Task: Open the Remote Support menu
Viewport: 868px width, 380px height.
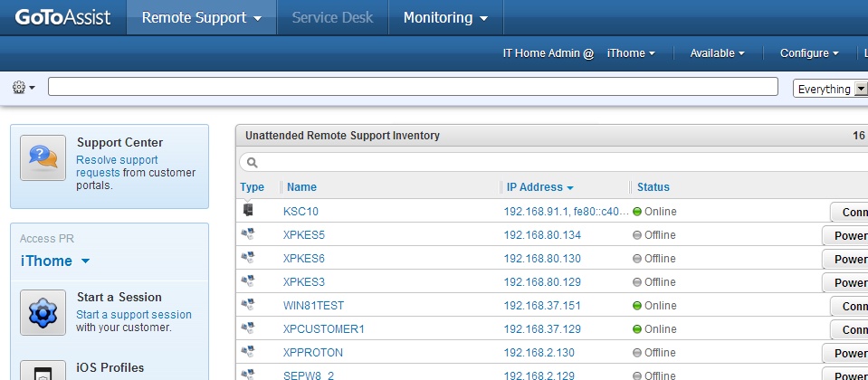Action: [202, 18]
